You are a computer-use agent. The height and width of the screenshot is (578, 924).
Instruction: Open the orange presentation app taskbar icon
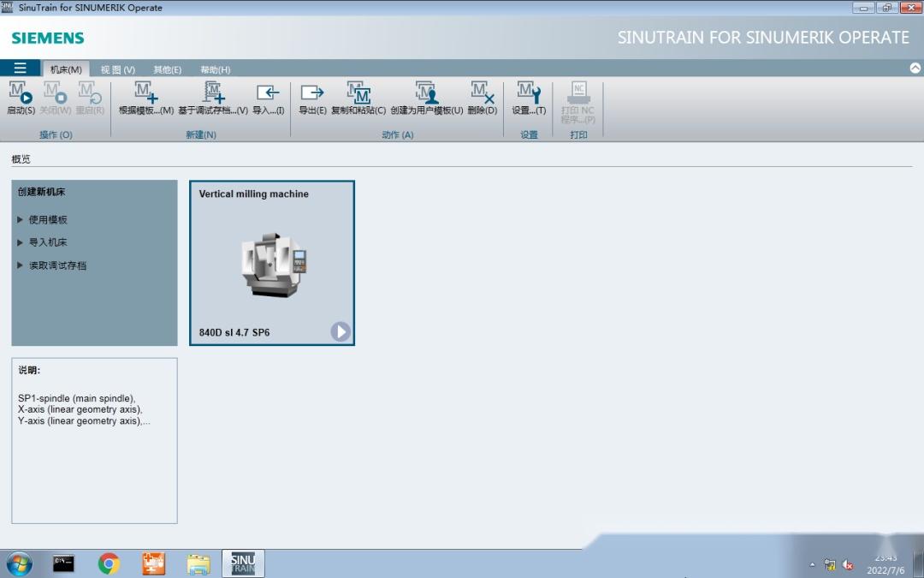pyautogui.click(x=153, y=563)
